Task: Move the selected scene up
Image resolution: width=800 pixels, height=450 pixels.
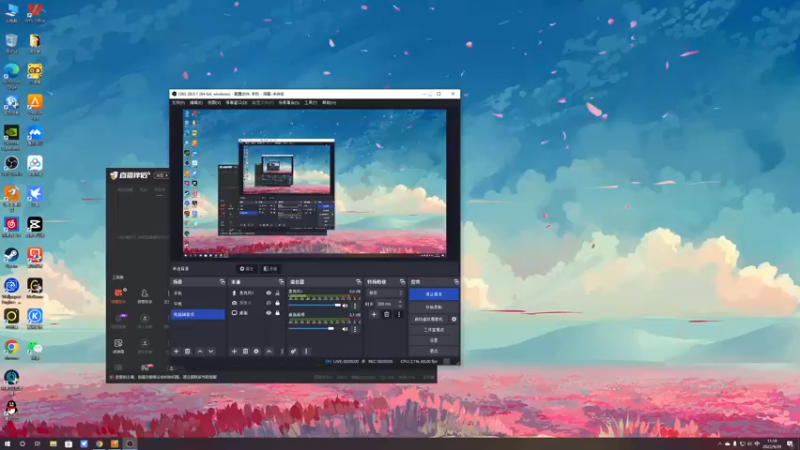Action: 199,351
